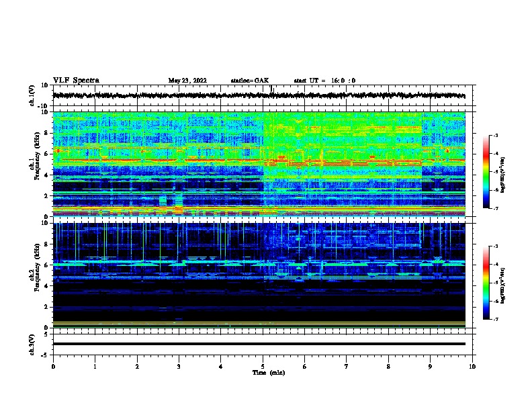Click the "start UT = 16:0 :0" header text
Screen dimensions: 532x411
tap(324, 81)
